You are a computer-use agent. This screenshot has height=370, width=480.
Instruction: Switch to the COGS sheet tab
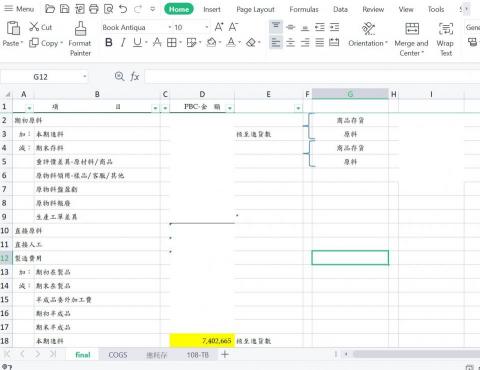[118, 355]
